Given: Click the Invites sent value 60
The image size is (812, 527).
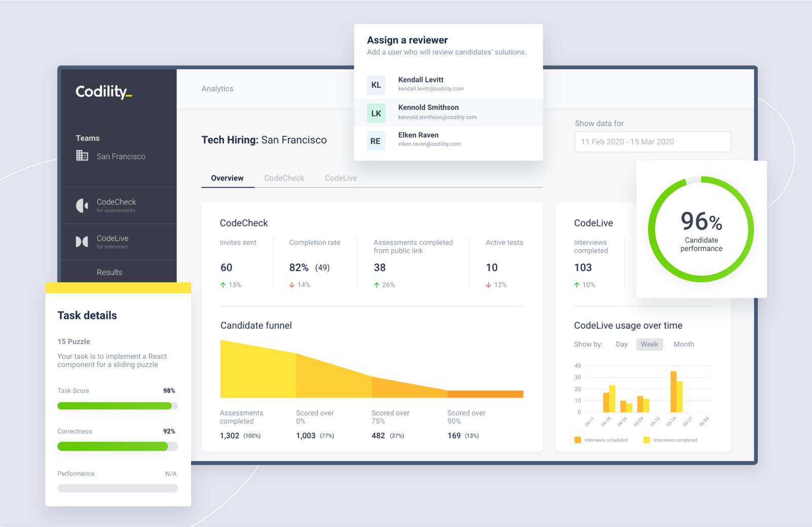Looking at the screenshot, I should [x=226, y=268].
